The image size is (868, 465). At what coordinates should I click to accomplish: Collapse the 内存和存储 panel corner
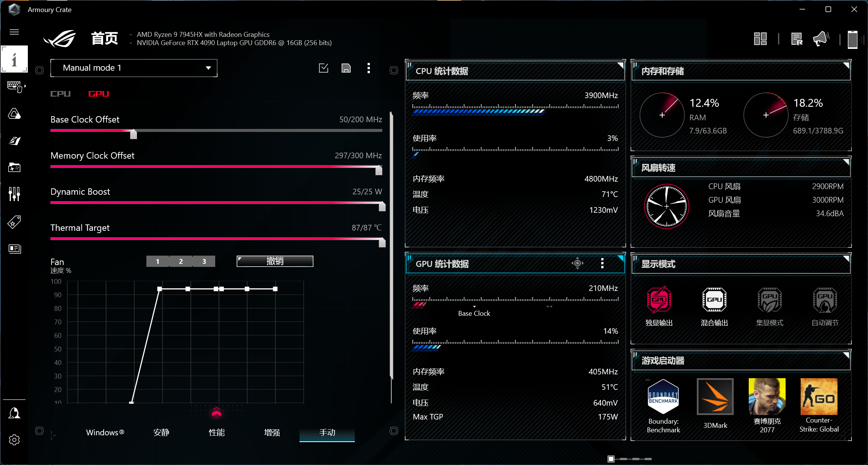tap(846, 65)
